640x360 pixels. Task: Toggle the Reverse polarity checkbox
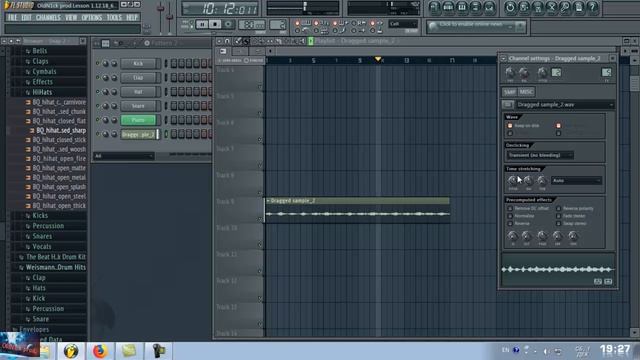(558, 209)
